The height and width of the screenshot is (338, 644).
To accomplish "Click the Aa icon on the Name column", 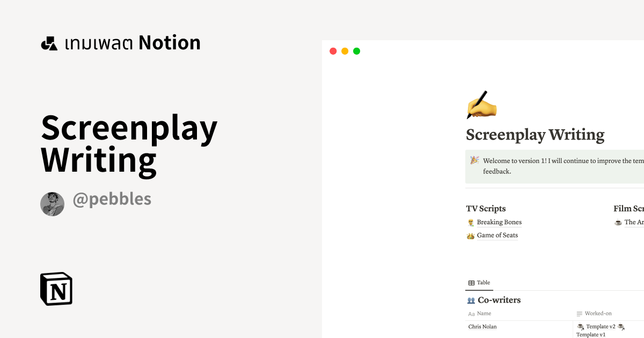I will click(471, 313).
